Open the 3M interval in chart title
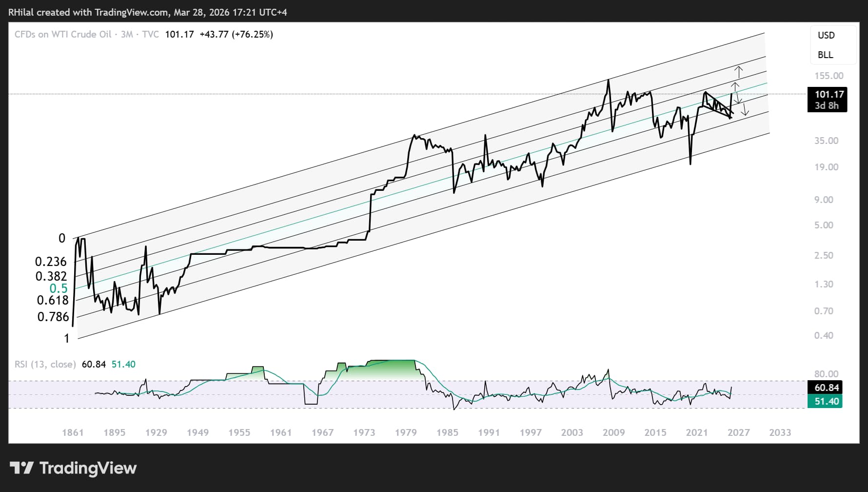 [x=127, y=35]
